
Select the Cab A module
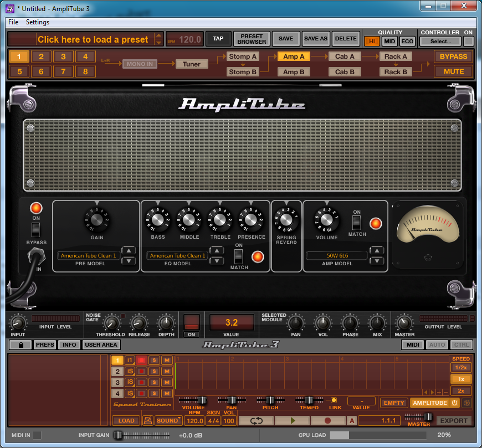pos(345,56)
